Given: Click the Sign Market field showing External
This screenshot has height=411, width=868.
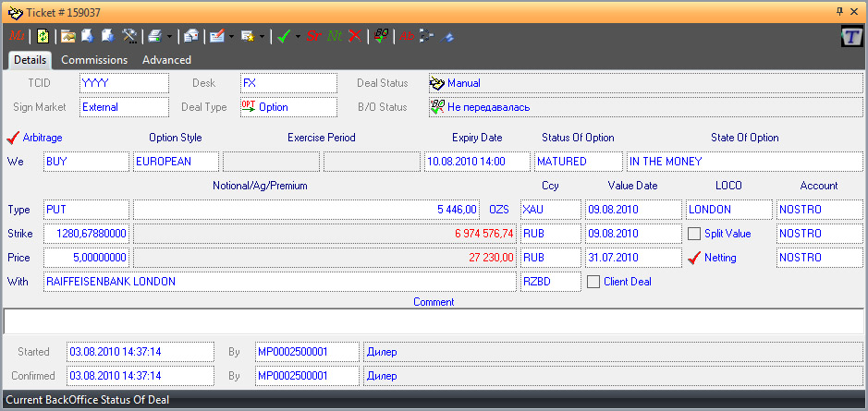Looking at the screenshot, I should [125, 107].
